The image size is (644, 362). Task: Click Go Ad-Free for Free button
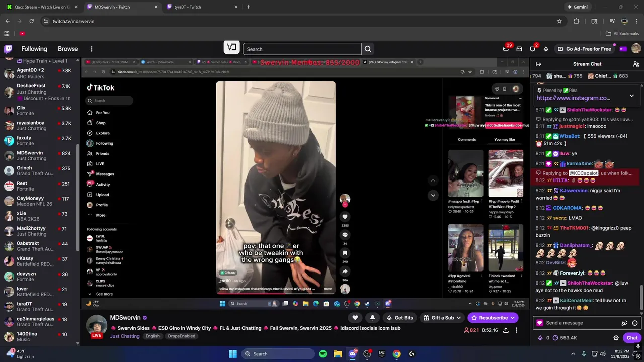tap(584, 49)
